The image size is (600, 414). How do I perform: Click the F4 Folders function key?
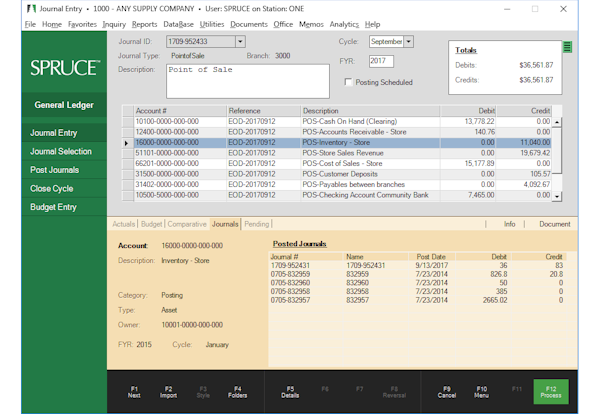[x=238, y=392]
